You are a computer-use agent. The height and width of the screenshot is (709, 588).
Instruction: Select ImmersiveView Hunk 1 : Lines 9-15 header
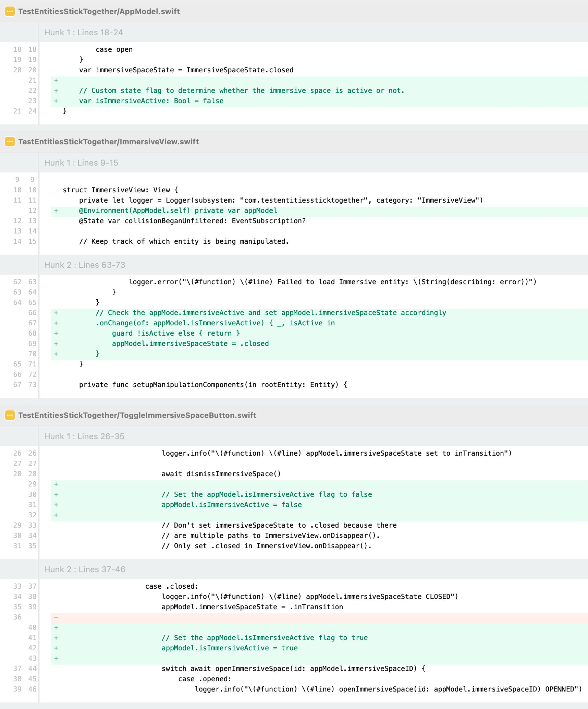81,163
